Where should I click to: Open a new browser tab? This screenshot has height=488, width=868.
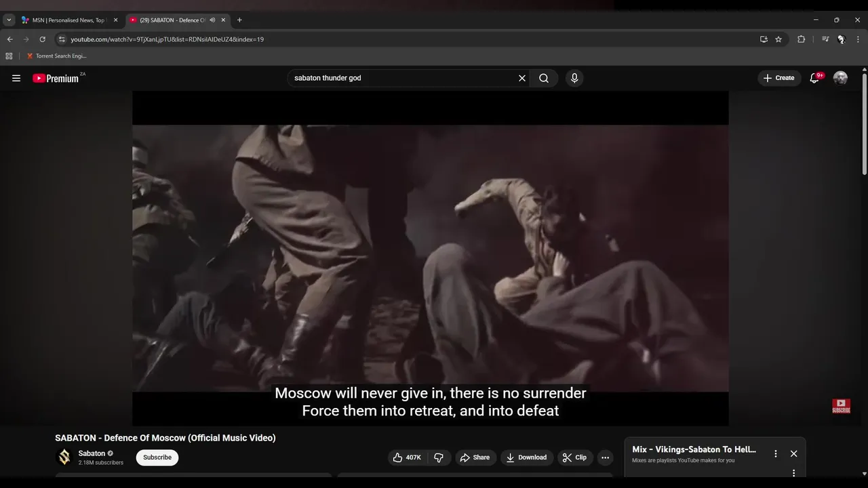[239, 20]
